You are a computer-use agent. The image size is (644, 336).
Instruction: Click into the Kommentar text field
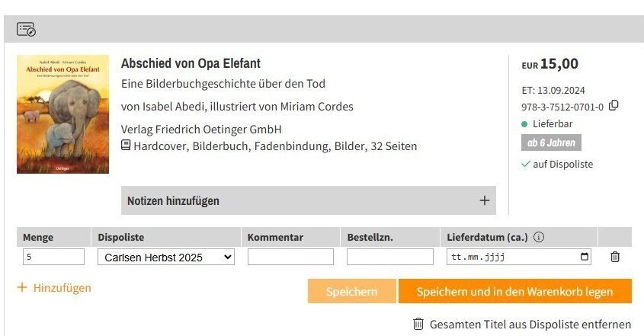[x=290, y=258]
